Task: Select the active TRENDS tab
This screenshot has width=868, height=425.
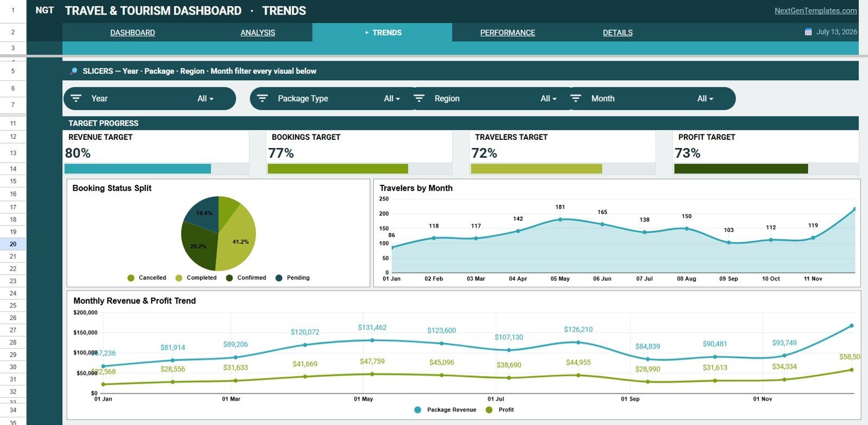Action: coord(382,33)
